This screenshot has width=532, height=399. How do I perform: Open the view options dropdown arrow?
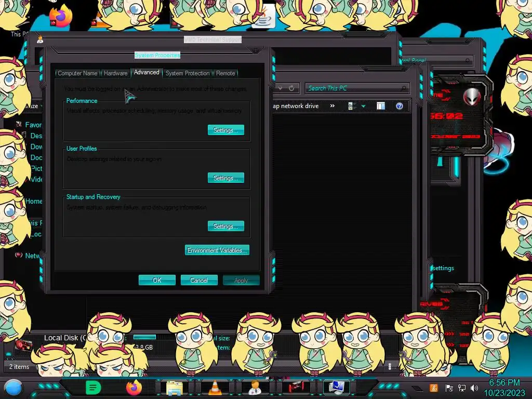click(x=363, y=106)
